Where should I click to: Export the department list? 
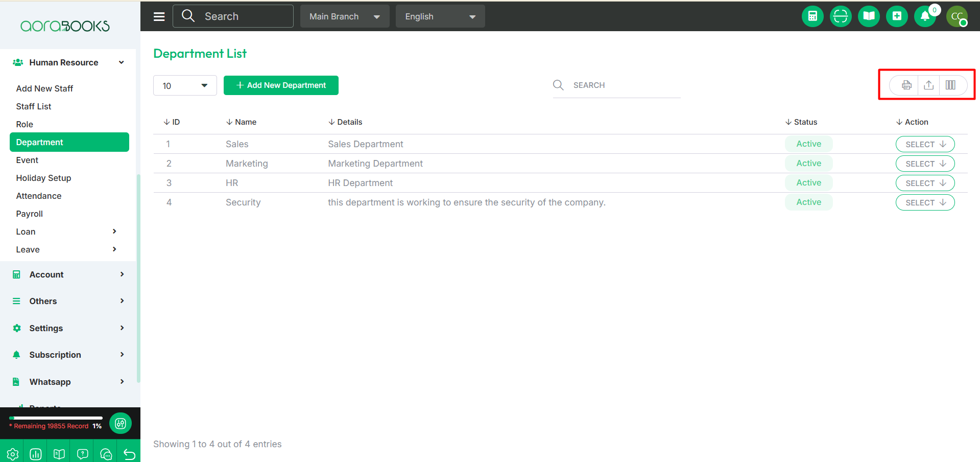(928, 85)
